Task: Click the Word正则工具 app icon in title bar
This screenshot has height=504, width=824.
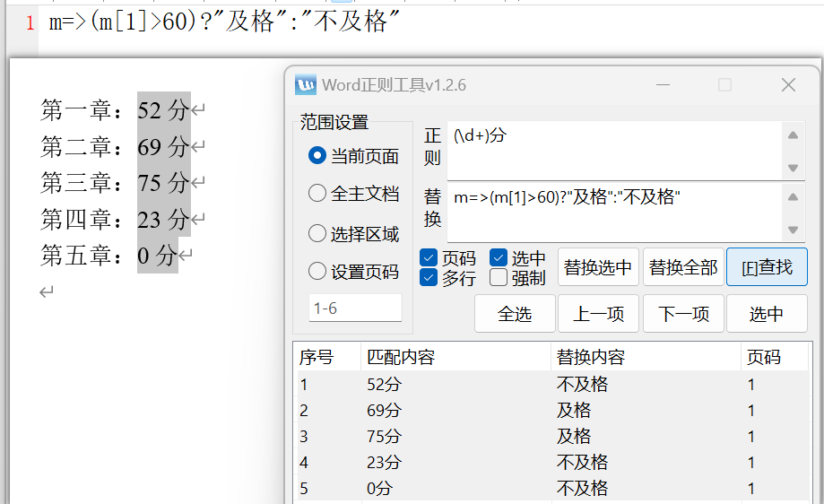Action: click(306, 84)
